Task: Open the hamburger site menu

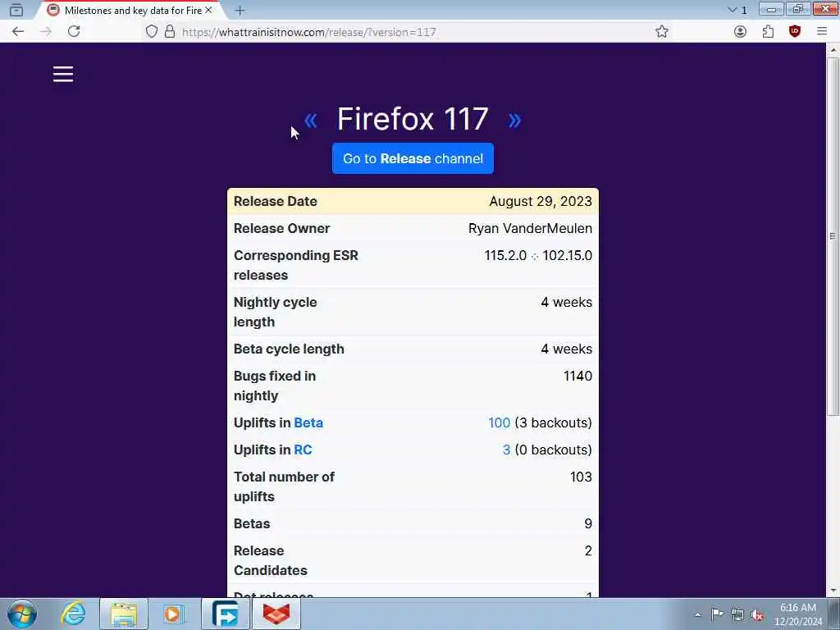Action: coord(63,74)
